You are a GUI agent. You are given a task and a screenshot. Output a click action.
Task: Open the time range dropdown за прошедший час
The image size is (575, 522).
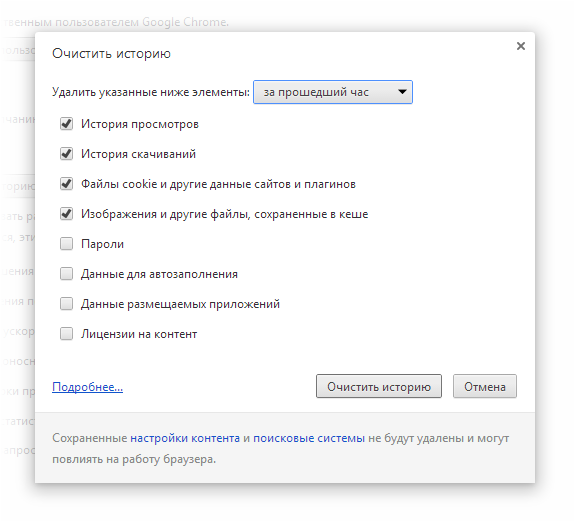click(333, 92)
